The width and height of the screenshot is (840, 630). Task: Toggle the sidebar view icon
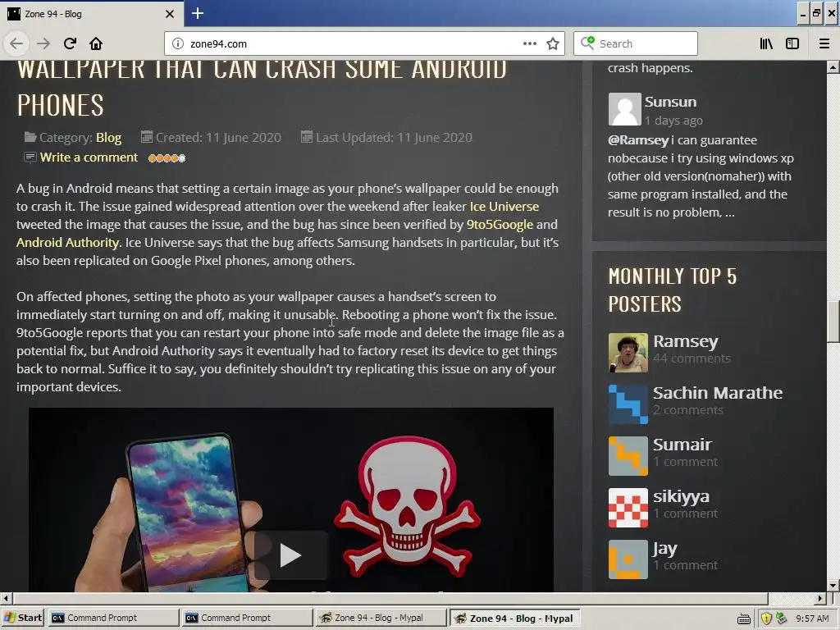(x=792, y=43)
